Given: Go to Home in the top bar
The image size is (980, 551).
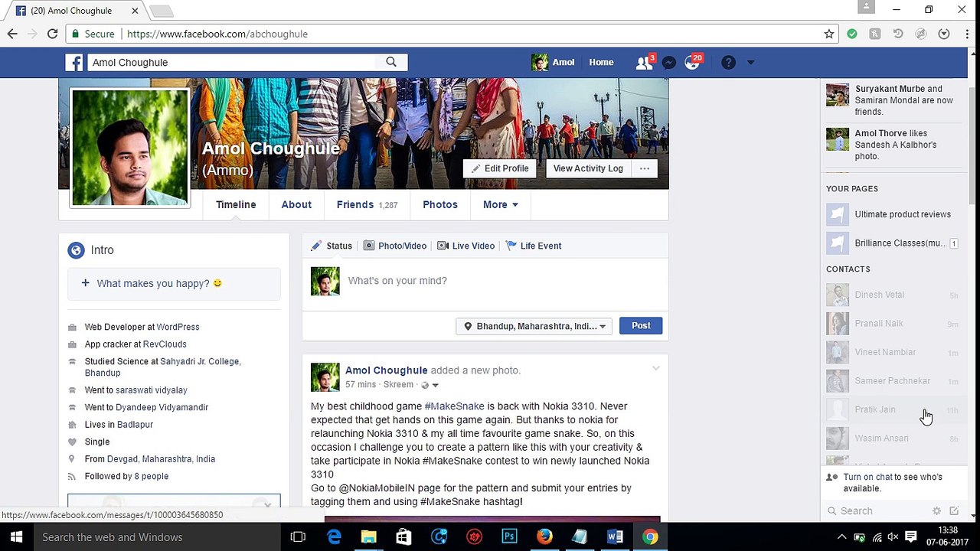Looking at the screenshot, I should (601, 63).
